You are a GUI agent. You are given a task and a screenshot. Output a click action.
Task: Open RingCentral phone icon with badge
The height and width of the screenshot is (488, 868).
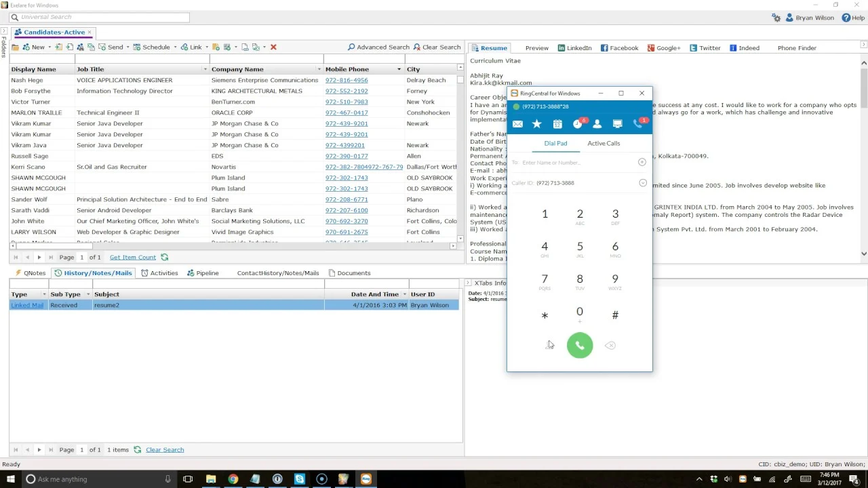point(637,124)
